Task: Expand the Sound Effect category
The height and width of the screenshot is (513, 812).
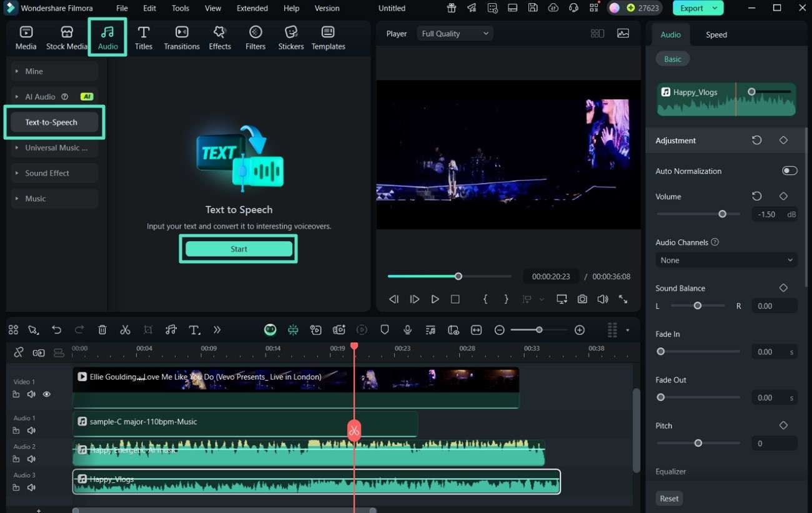Action: (x=54, y=173)
